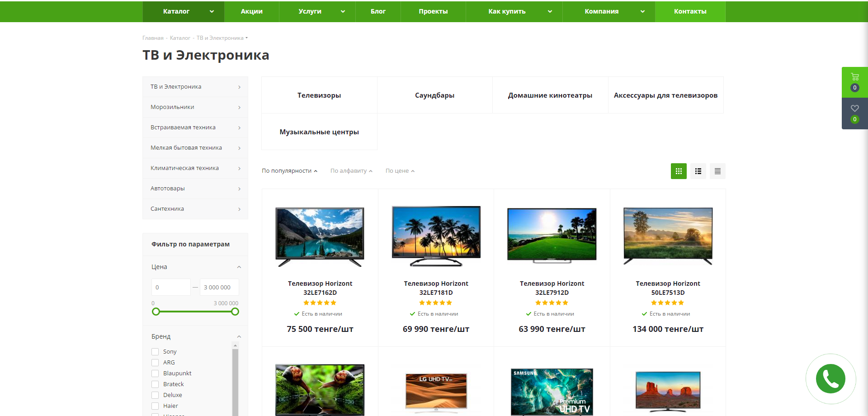This screenshot has height=416, width=868.
Task: Open product title Телевизор Horizont 32LE7181D
Action: pyautogui.click(x=436, y=288)
